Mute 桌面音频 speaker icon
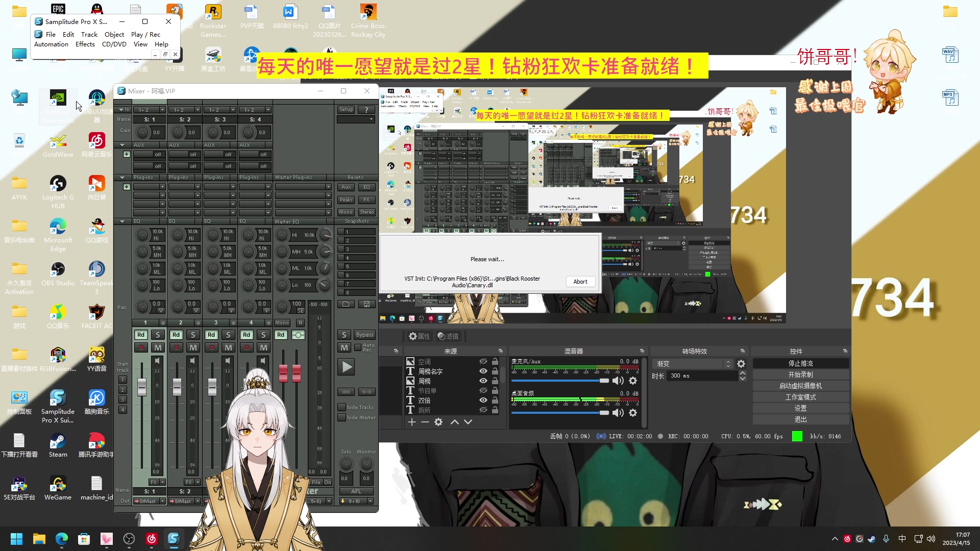Screen dimensions: 980x551 point(618,413)
